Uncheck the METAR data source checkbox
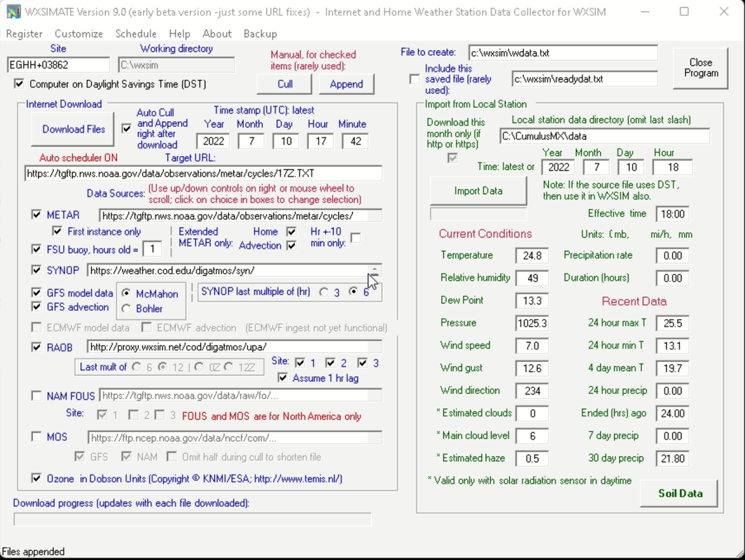This screenshot has width=745, height=560. [x=36, y=215]
